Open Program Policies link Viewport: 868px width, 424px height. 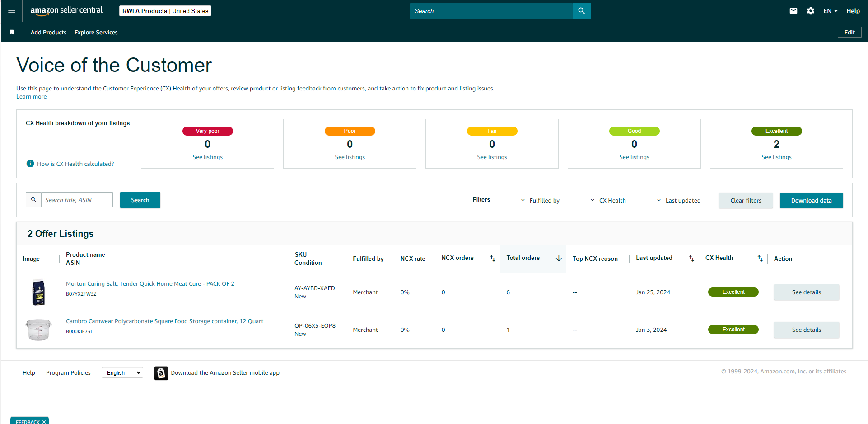coord(68,373)
